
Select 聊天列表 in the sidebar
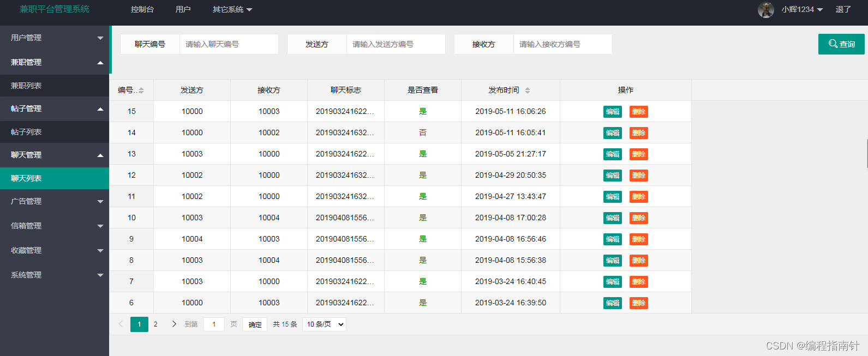pyautogui.click(x=55, y=178)
